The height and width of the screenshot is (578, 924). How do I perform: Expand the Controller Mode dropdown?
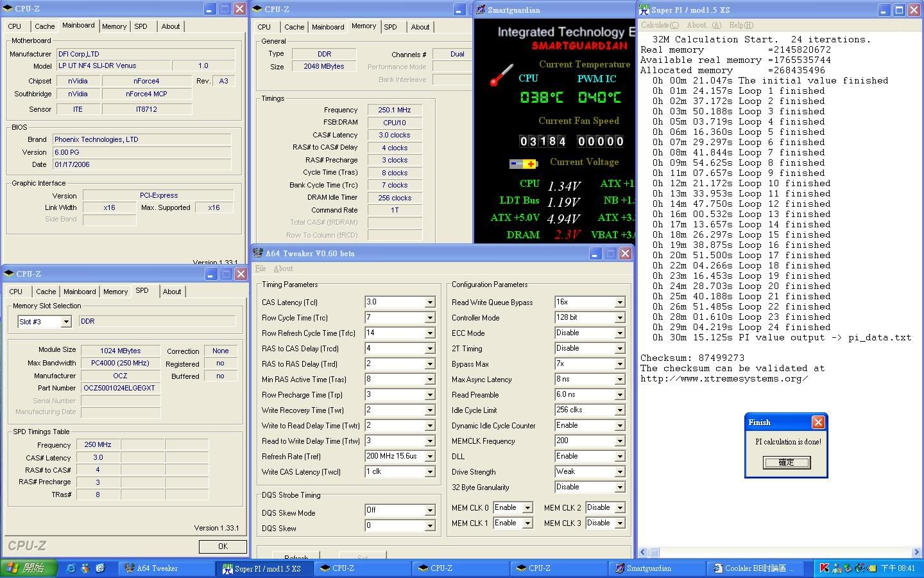tap(620, 318)
